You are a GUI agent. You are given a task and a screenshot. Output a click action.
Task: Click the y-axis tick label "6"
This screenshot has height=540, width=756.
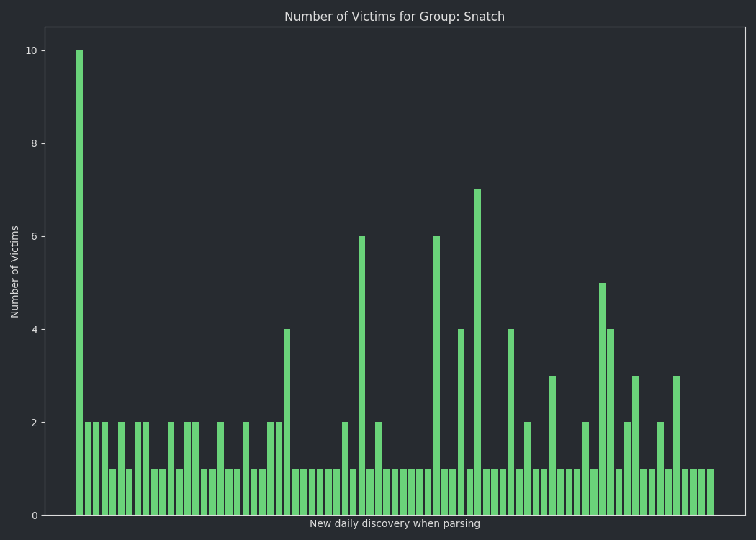(35, 237)
